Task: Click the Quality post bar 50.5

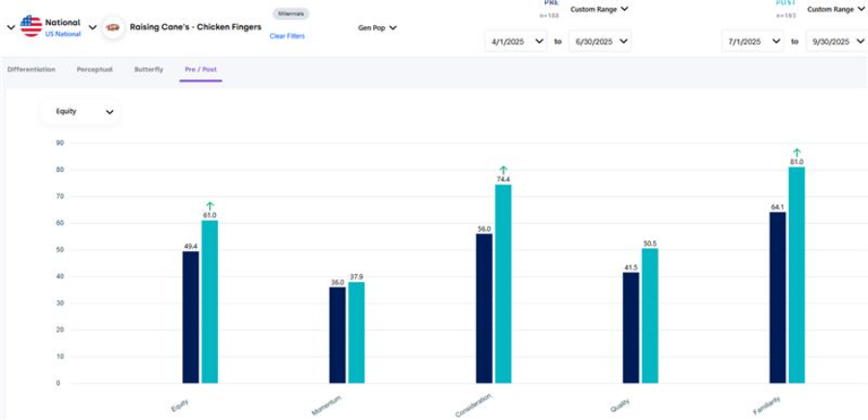Action: pyautogui.click(x=650, y=316)
